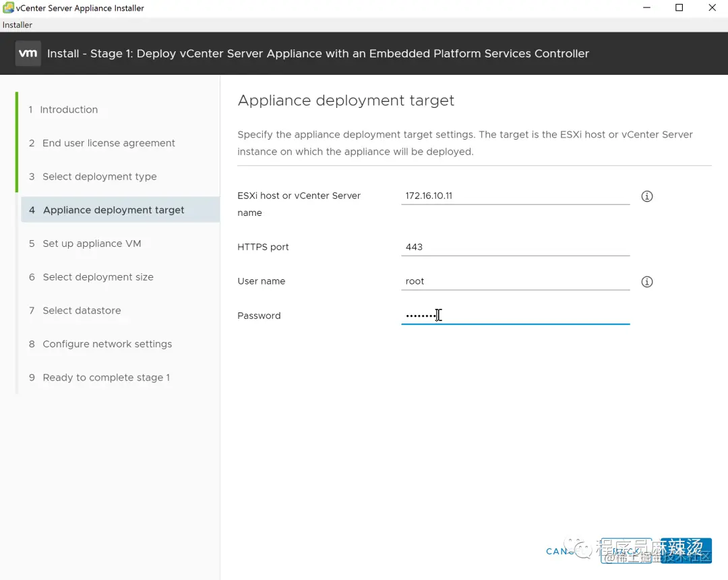Select step 7 Select datastore
This screenshot has height=580, width=728.
click(75, 310)
